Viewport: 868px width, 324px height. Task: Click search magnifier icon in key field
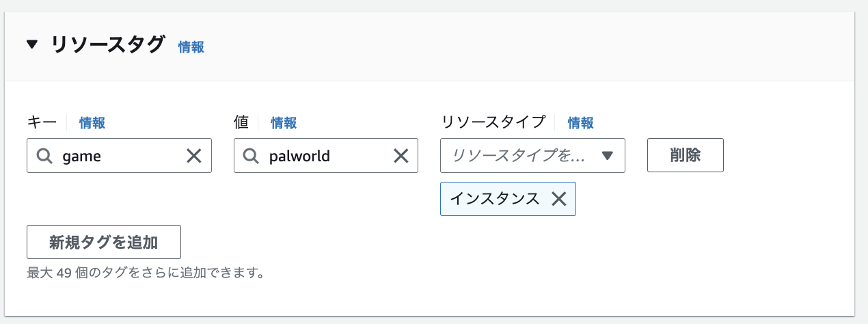tap(44, 156)
